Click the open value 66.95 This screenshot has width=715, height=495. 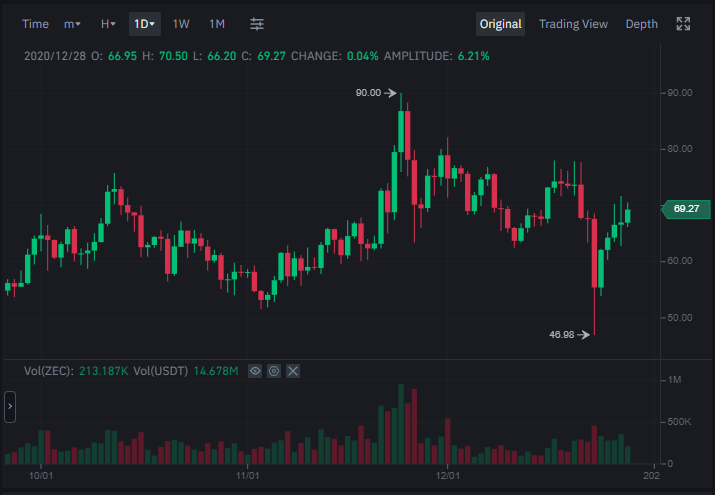point(122,56)
